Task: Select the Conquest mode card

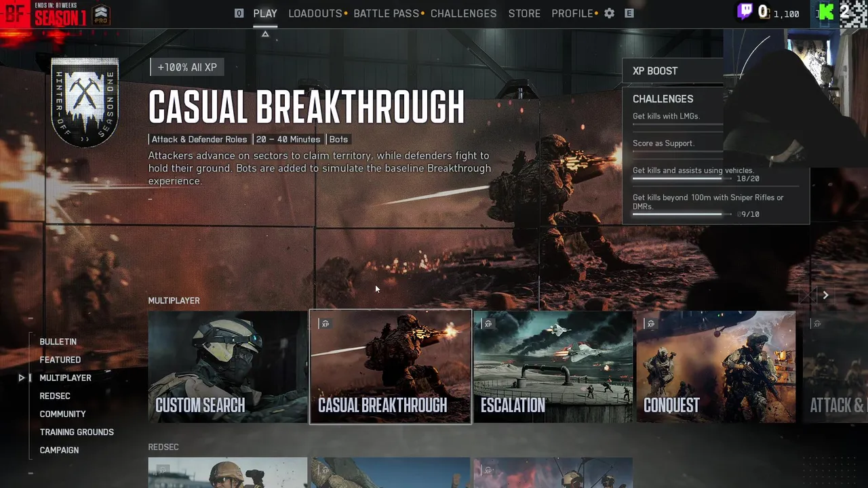Action: click(x=716, y=367)
